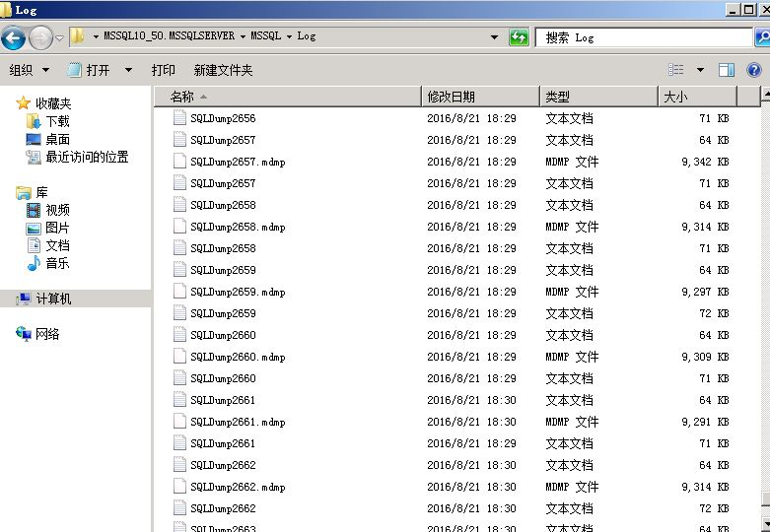Select the SQLDump2658.mdmp file
Viewport: 770px width, 532px height.
pyautogui.click(x=238, y=227)
